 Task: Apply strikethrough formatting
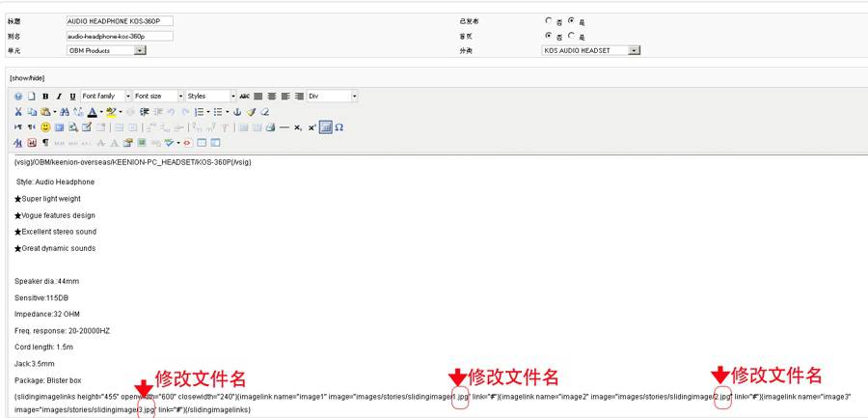[x=245, y=96]
